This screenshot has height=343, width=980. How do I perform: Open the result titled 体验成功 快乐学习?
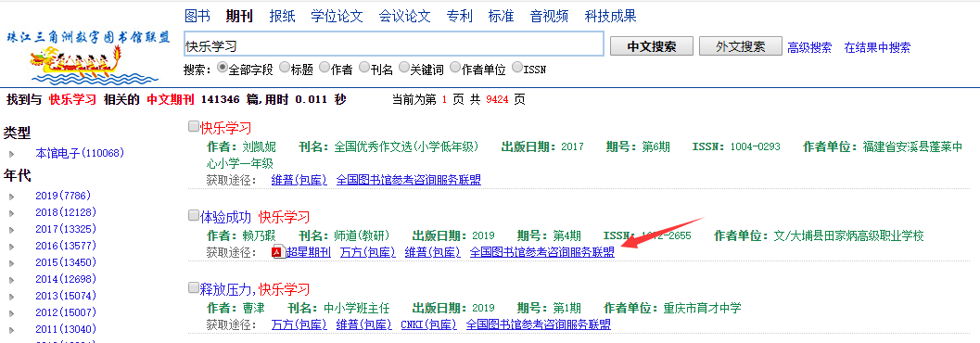pos(255,218)
